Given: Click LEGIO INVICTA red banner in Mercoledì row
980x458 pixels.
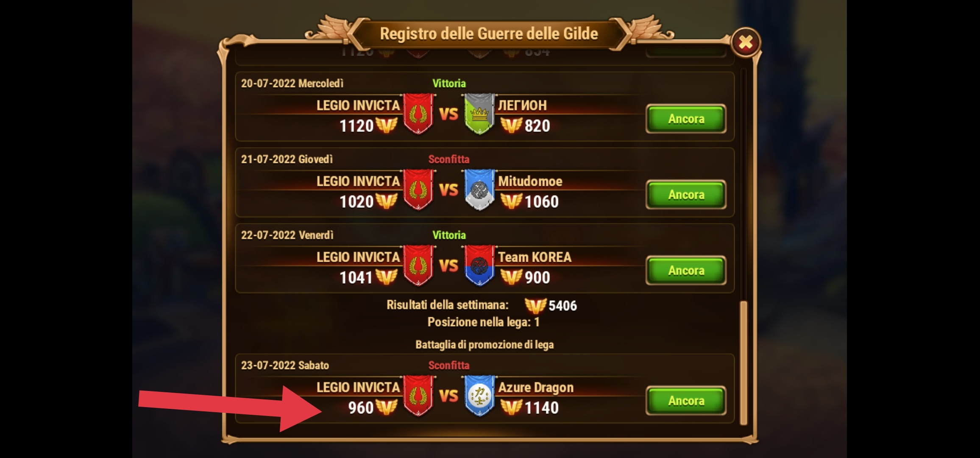Looking at the screenshot, I should [418, 114].
